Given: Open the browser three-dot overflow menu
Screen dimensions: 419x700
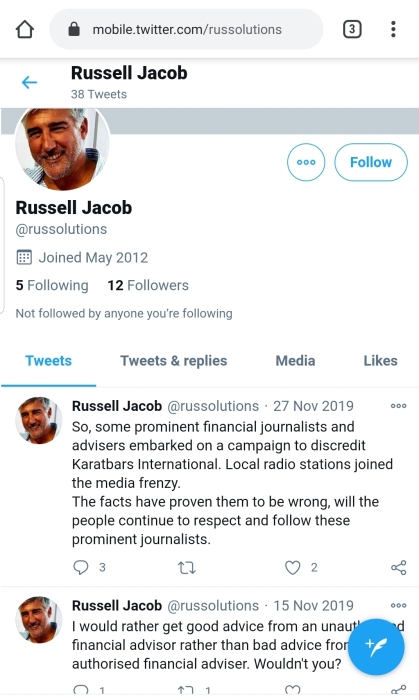Looking at the screenshot, I should click(393, 29).
